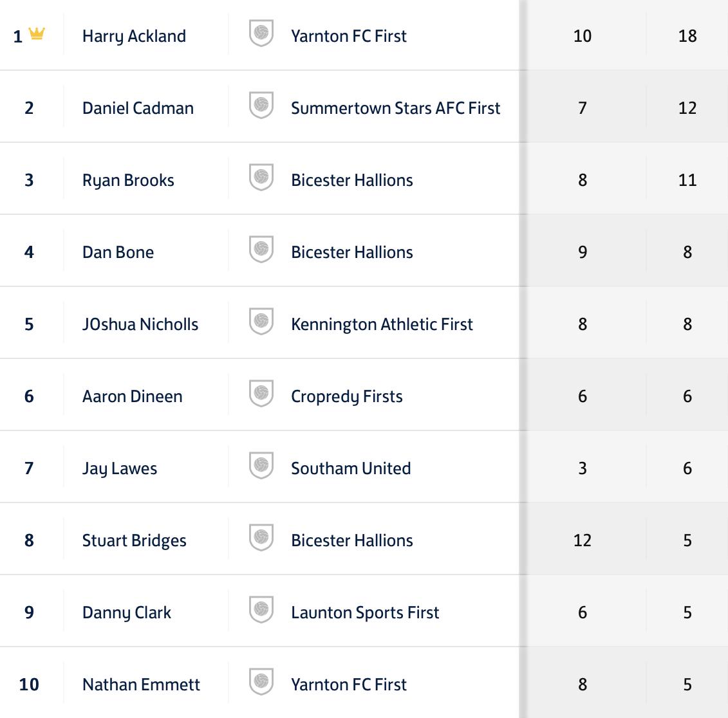728x718 pixels.
Task: Click the club badge in Harry Ackland's row
Action: pyautogui.click(x=261, y=33)
